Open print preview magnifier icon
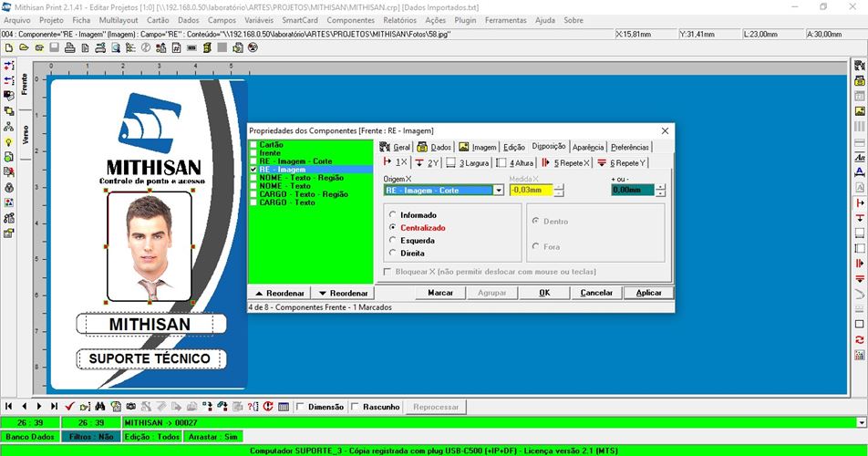This screenshot has width=868, height=456. point(116,48)
